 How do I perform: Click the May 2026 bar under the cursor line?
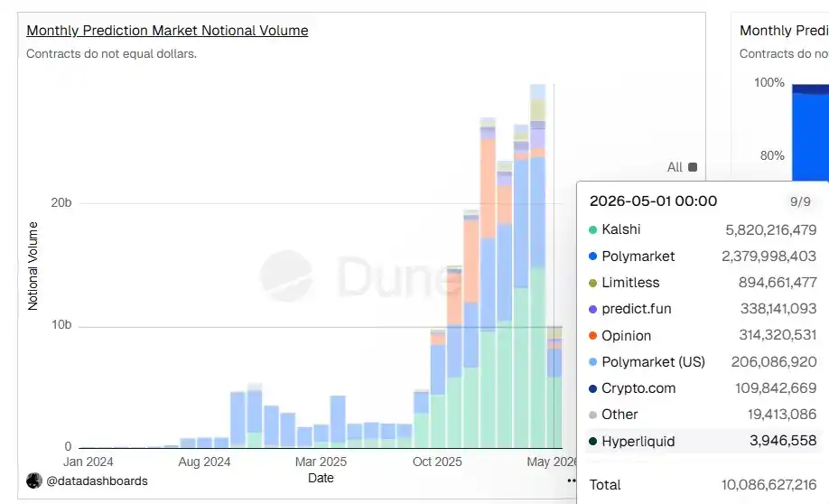[x=554, y=387]
